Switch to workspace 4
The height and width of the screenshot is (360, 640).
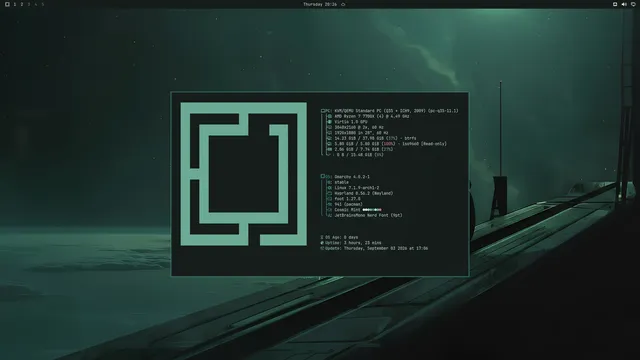pos(36,4)
